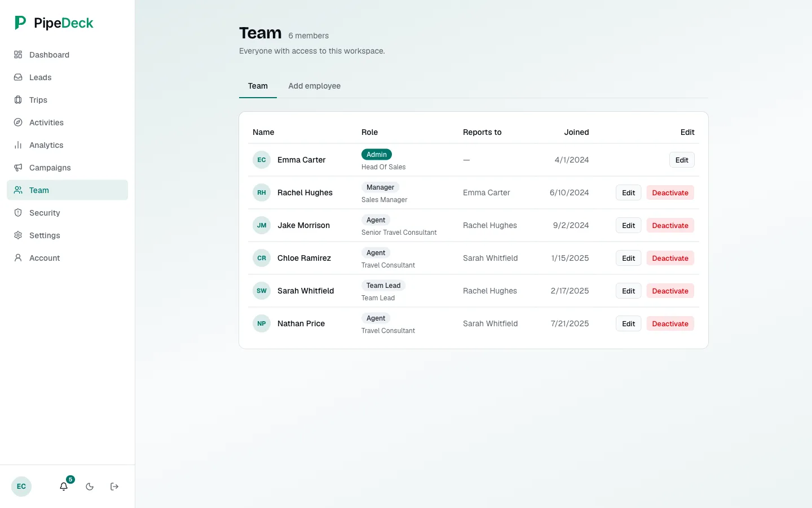
Task: Click the logout arrow icon
Action: click(x=114, y=487)
